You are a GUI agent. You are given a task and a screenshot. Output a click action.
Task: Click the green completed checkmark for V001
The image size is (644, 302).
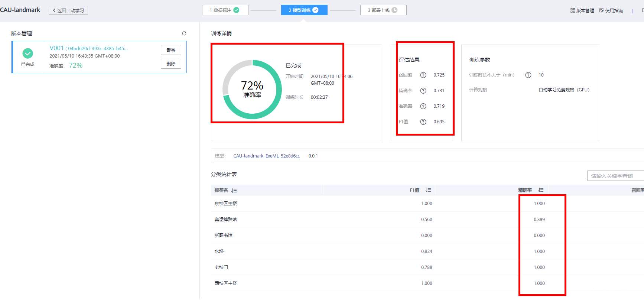(x=28, y=53)
